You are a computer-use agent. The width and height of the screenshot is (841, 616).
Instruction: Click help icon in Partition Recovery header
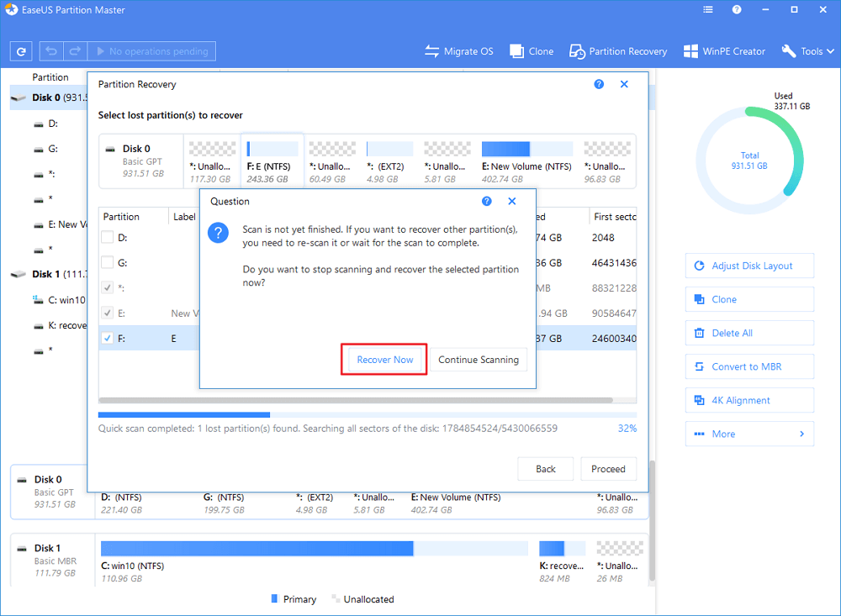pos(599,85)
